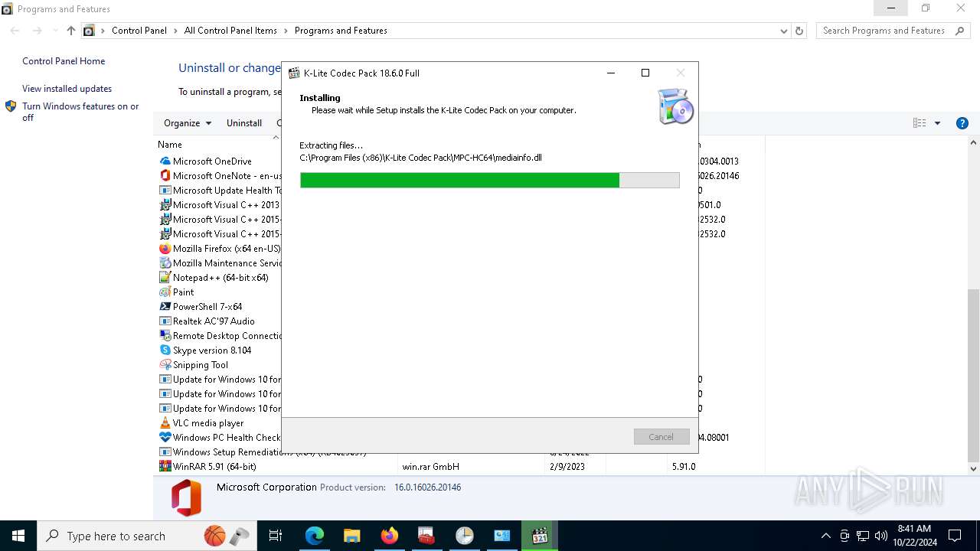
Task: Click the Microsoft OneDrive icon in program list
Action: point(165,161)
